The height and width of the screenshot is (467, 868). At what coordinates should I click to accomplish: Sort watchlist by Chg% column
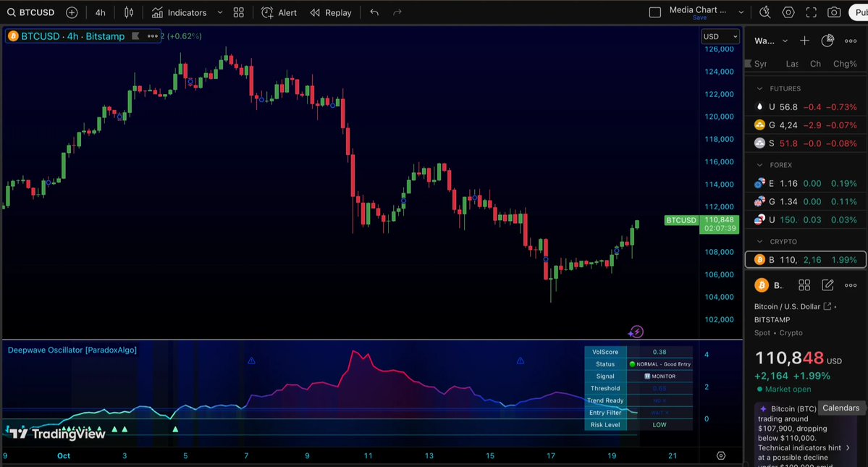point(845,64)
